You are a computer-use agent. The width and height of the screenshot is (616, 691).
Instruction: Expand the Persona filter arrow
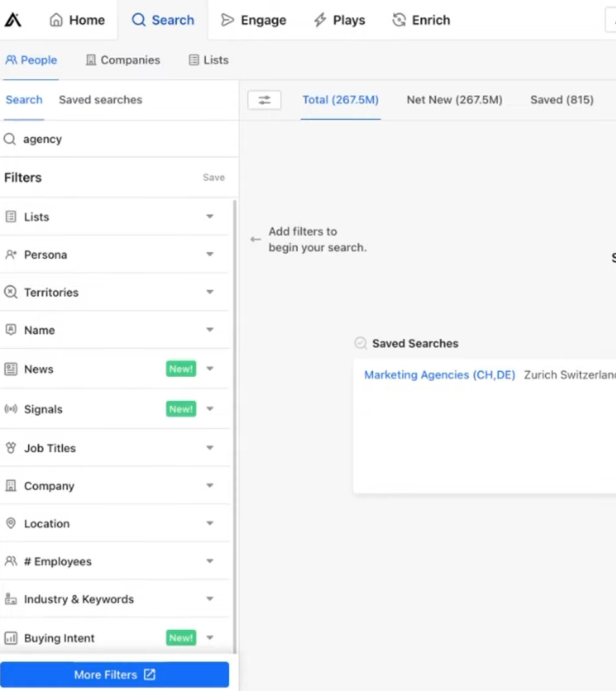210,254
